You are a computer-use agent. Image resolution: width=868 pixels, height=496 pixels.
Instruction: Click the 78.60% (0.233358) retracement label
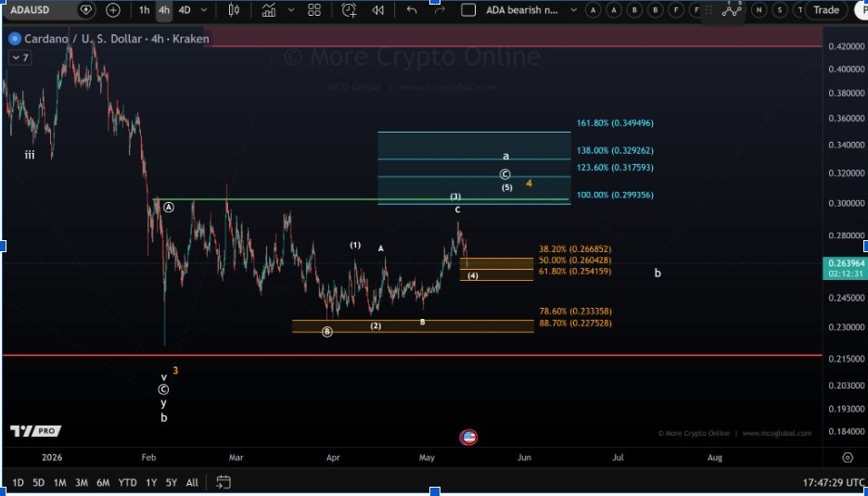tap(575, 312)
